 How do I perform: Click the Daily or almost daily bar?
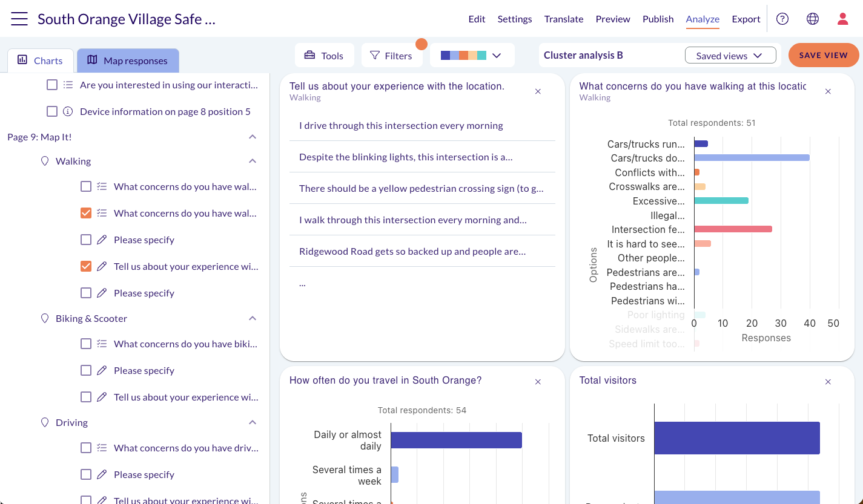coord(456,440)
